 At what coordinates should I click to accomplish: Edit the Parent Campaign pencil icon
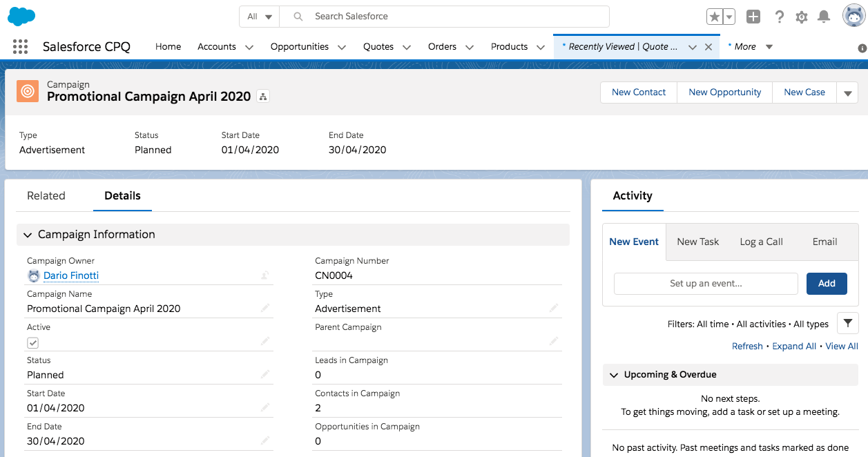[554, 341]
